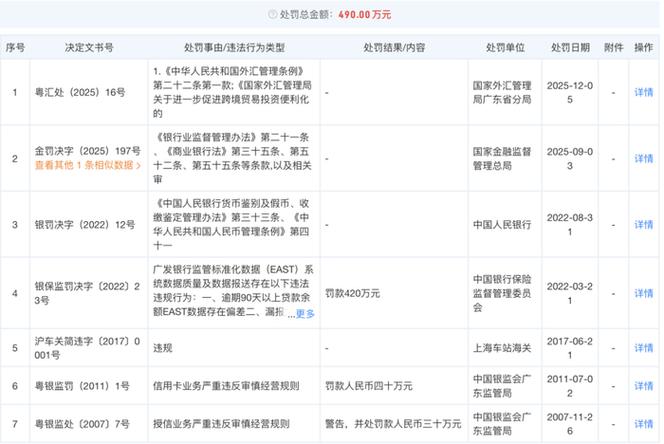Open 详情 for 粤银监罚〔2011〕1号

point(643,386)
